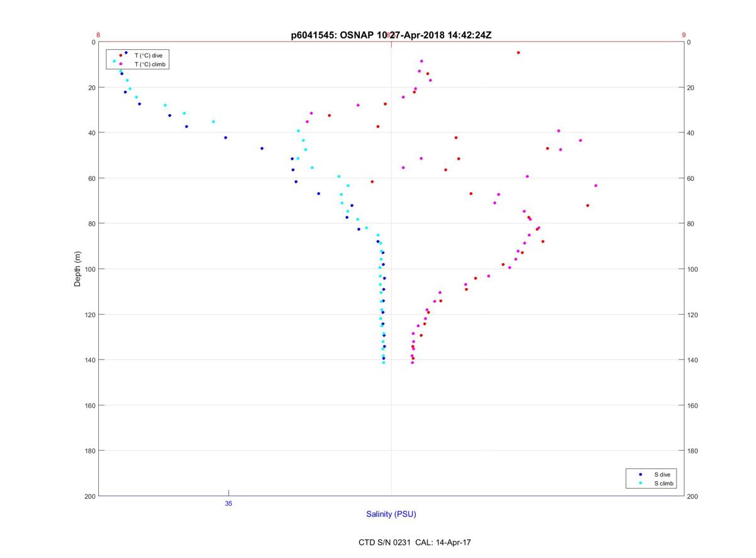Click the red temperature tick label 8
This screenshot has height=558, width=756.
pos(98,35)
